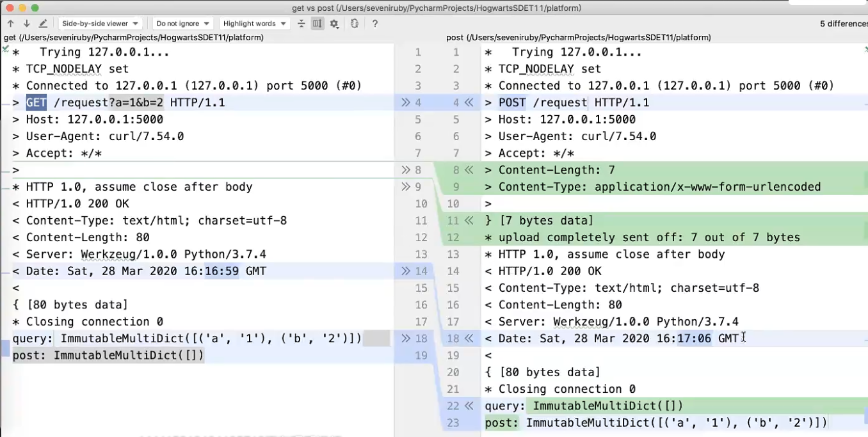Open the Highlight words dropdown
The image size is (868, 437).
point(255,24)
